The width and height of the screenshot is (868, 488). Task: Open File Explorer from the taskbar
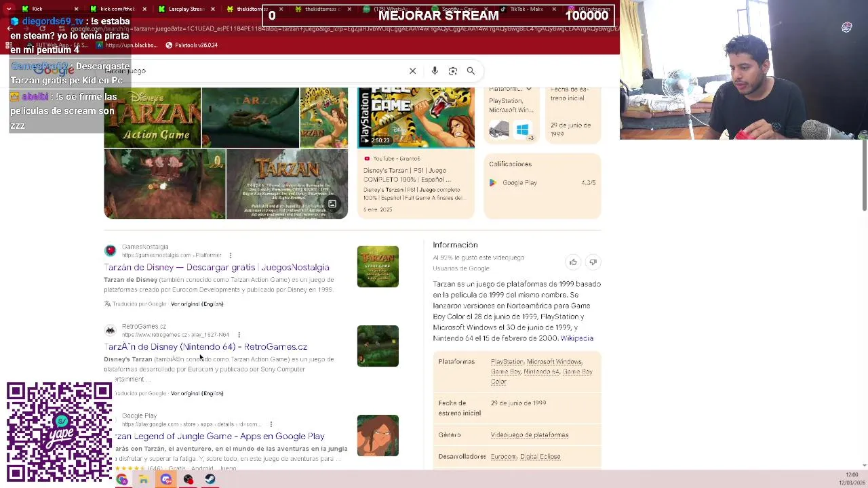[144, 479]
